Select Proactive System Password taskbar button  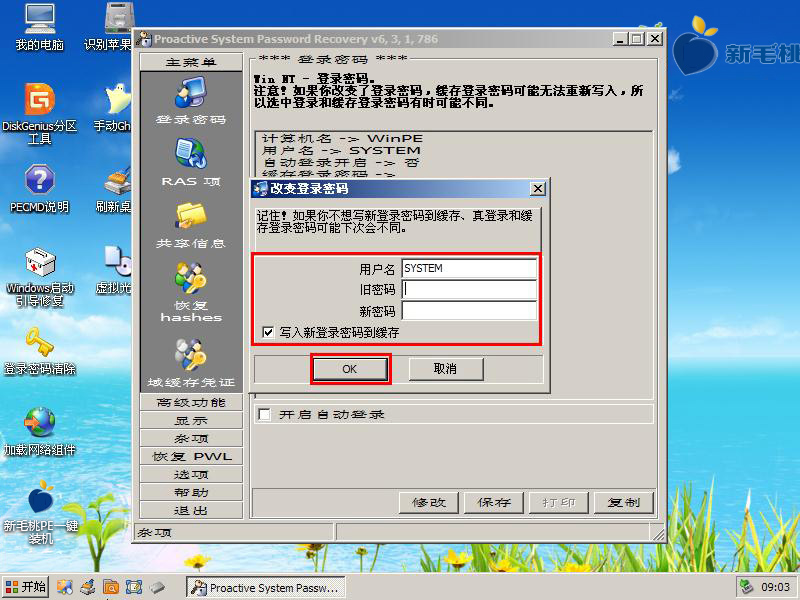pyautogui.click(x=265, y=587)
